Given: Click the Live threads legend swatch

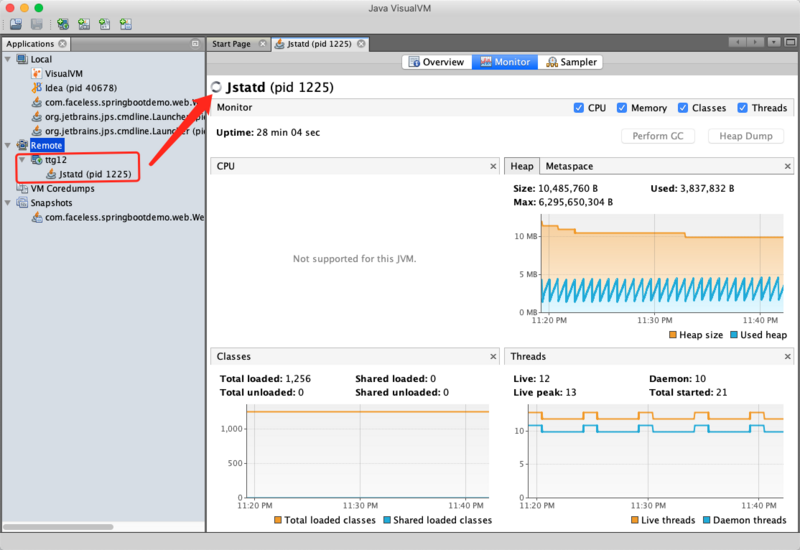Looking at the screenshot, I should [x=635, y=520].
